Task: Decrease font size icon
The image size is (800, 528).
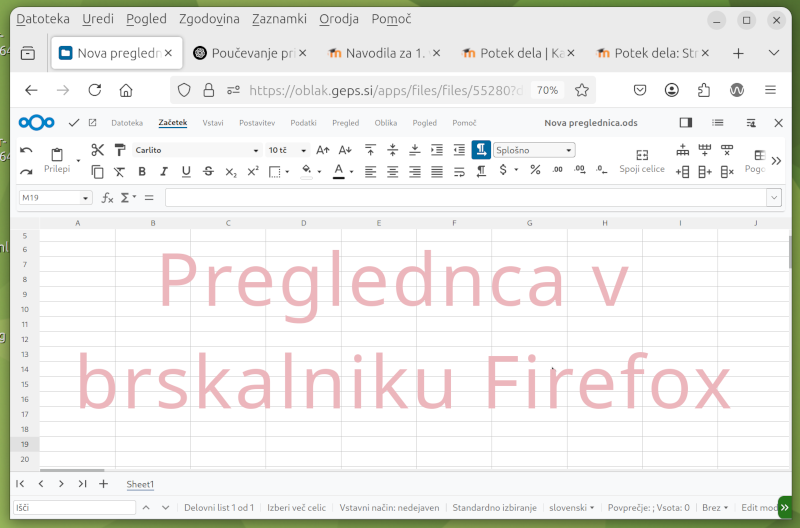Action: pos(345,150)
